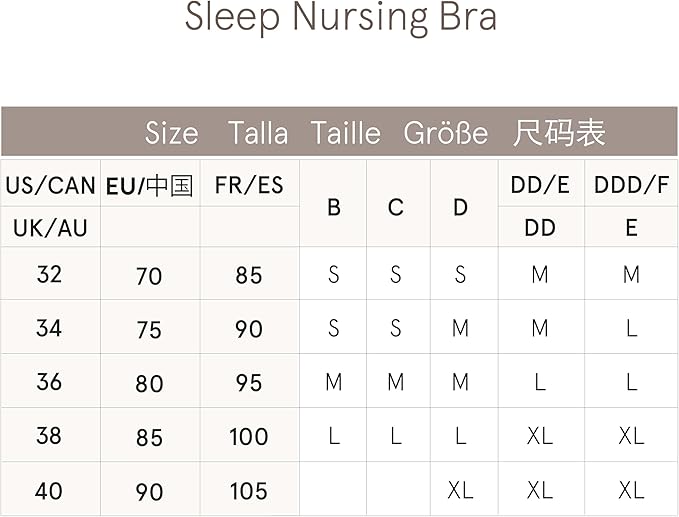The height and width of the screenshot is (517, 679).
Task: Select band size 40 in US/CAN column
Action: tap(49, 490)
